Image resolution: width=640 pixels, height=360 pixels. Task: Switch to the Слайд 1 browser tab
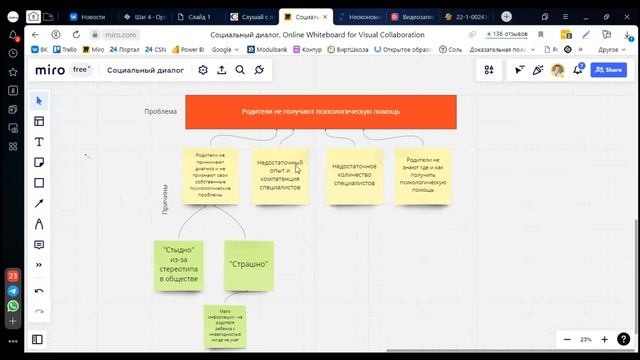pyautogui.click(x=194, y=17)
